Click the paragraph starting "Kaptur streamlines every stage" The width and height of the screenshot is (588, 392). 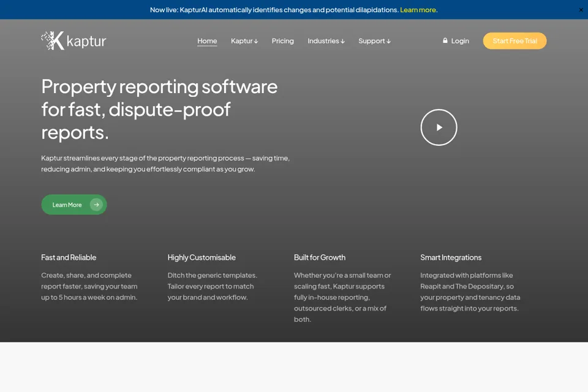(165, 164)
